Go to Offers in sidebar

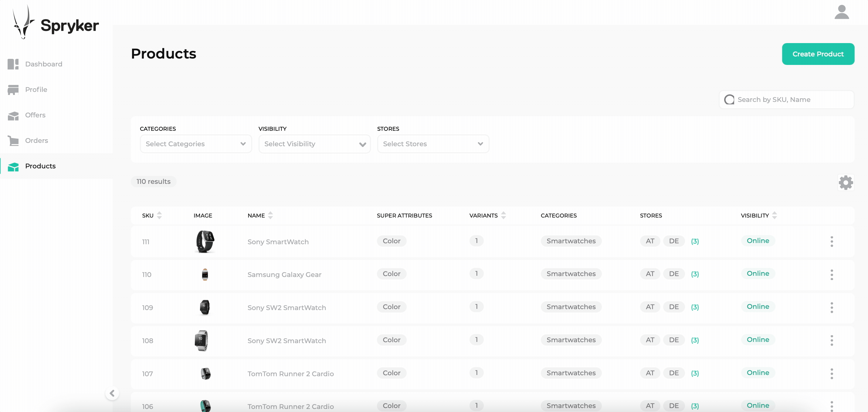click(56, 115)
